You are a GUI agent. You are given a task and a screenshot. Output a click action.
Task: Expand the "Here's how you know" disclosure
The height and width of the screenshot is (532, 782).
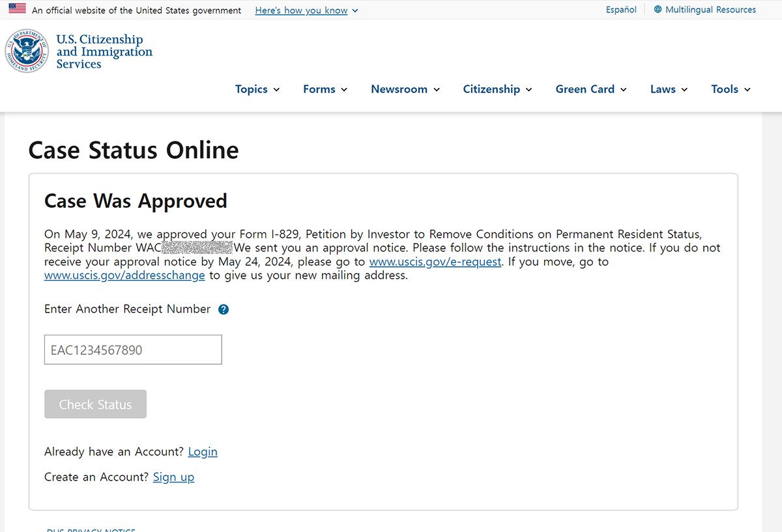(306, 10)
